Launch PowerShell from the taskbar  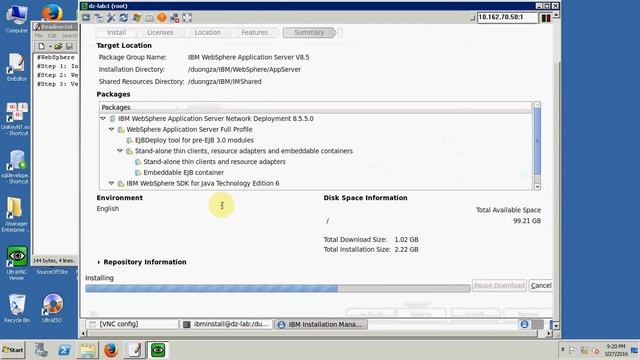coord(64,350)
